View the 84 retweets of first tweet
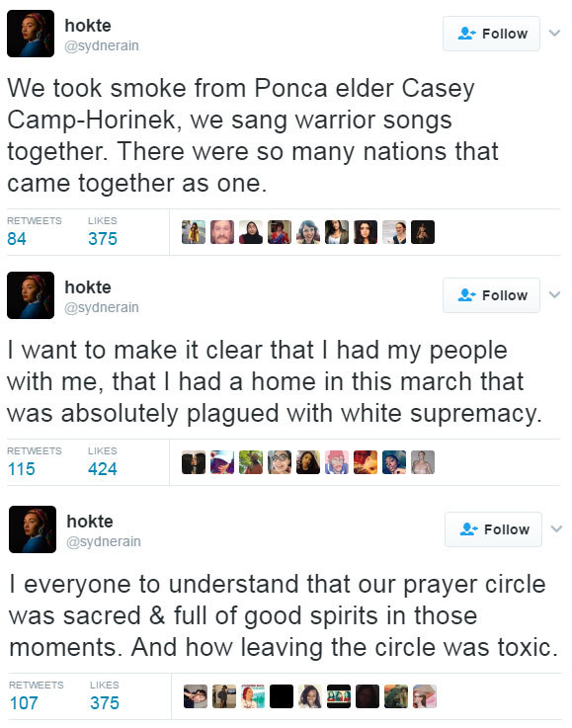The image size is (572, 728). pyautogui.click(x=17, y=239)
